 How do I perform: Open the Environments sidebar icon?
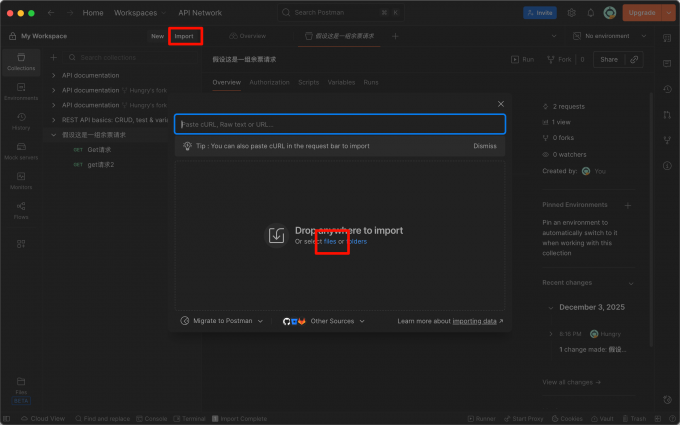(21, 92)
